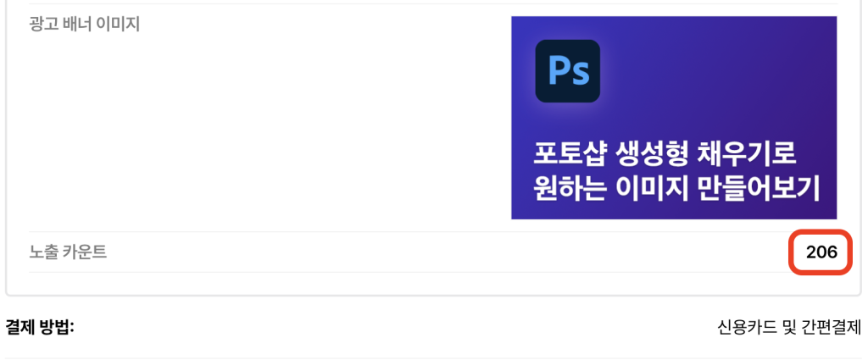Click the 노출 카운트 label

68,252
